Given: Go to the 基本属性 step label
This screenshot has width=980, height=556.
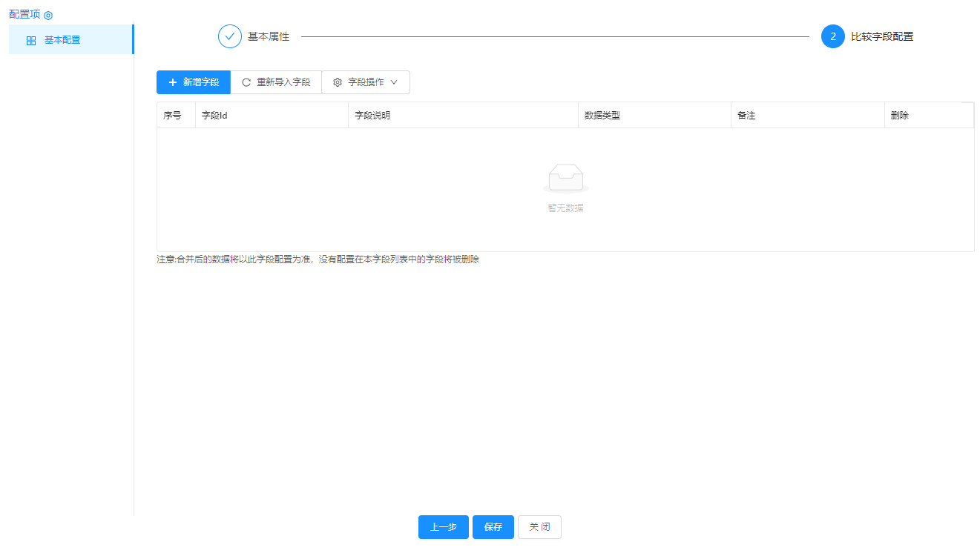Looking at the screenshot, I should (x=269, y=36).
